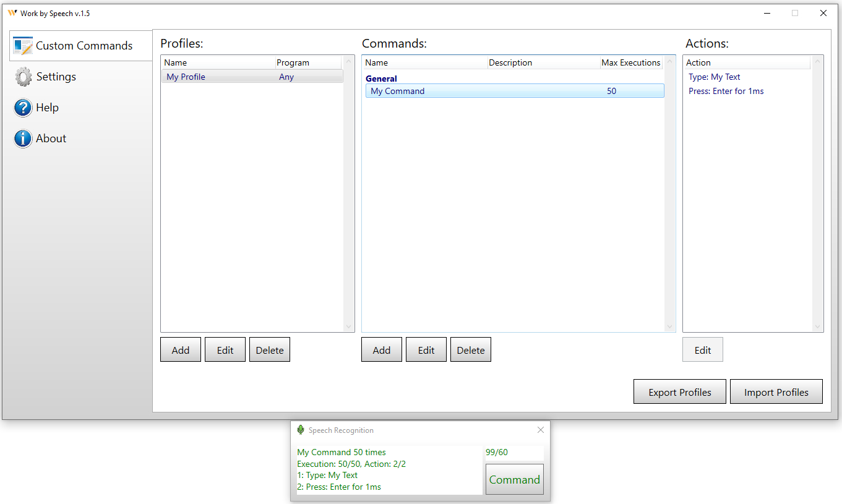This screenshot has width=842, height=504.
Task: Switch to the Custom Commands tab label
Action: coord(84,46)
